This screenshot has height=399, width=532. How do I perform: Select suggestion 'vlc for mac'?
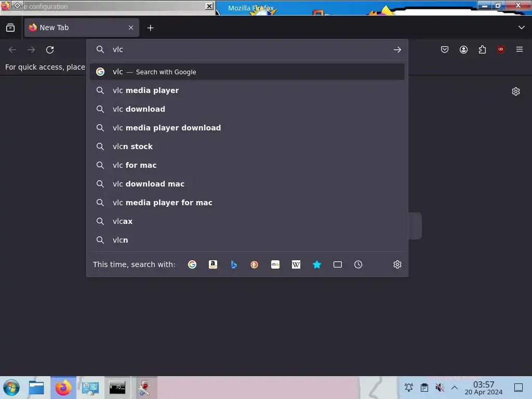pos(247,165)
